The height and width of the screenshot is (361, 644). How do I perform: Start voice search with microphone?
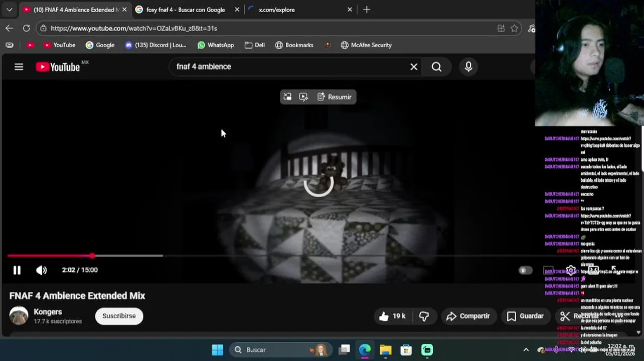click(468, 67)
